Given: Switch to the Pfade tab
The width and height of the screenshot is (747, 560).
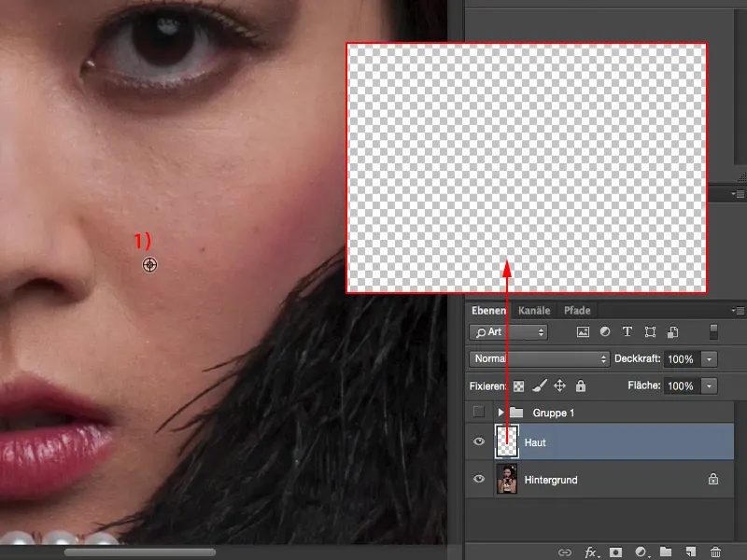Looking at the screenshot, I should [577, 310].
